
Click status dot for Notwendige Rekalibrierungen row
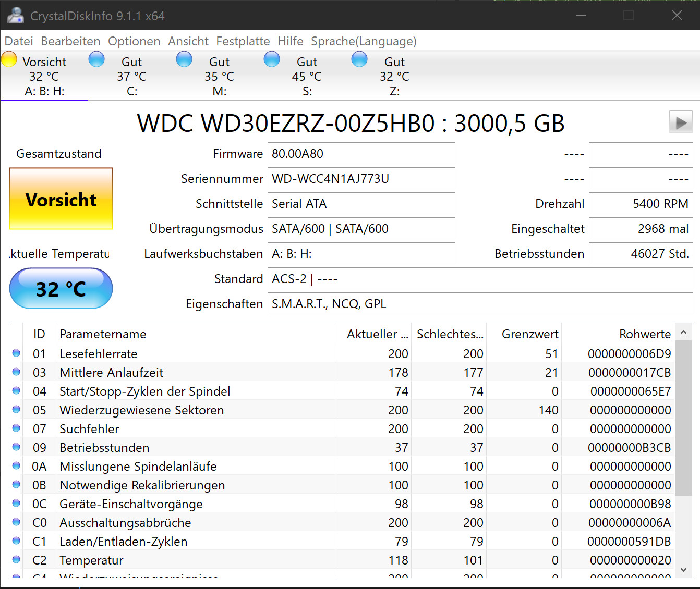point(16,485)
